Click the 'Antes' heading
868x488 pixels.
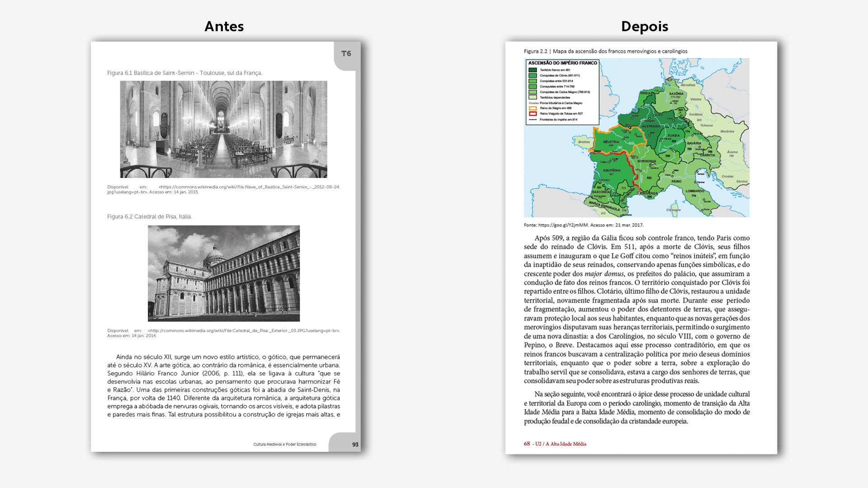[224, 26]
